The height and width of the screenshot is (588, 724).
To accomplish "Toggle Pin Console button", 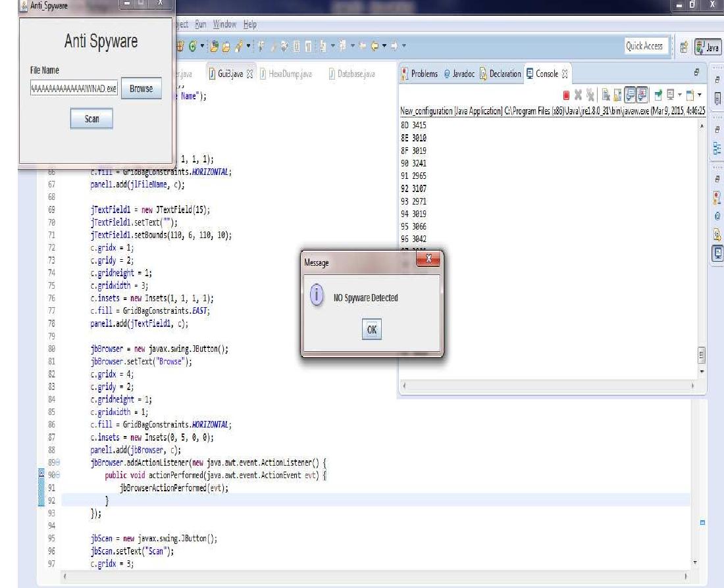I will tap(658, 95).
